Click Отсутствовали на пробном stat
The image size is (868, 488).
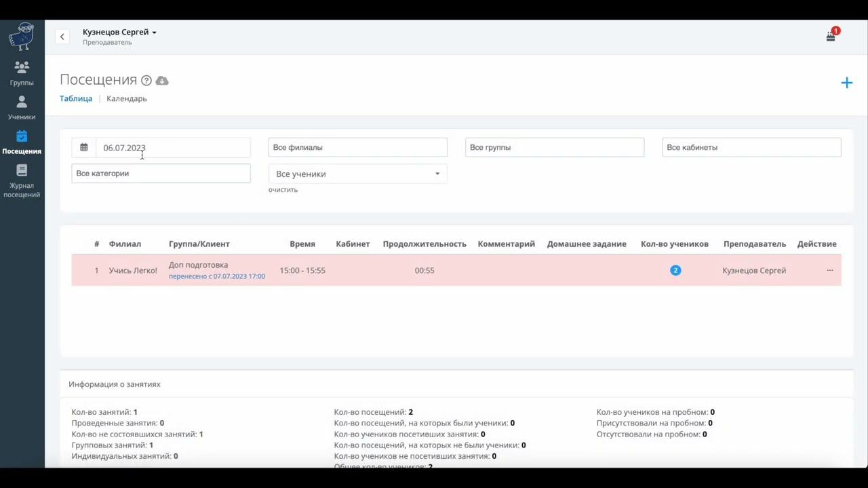click(652, 434)
